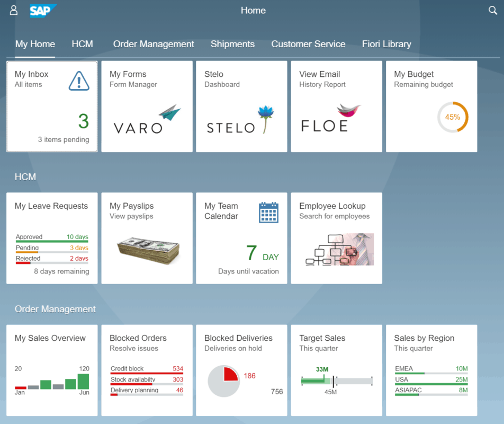Click the 756 total value
This screenshot has width=504, height=424.
tap(277, 392)
